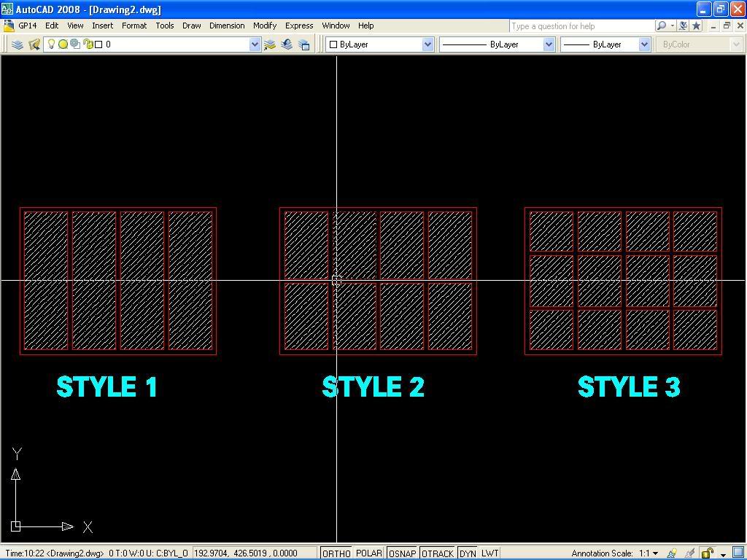747x560 pixels.
Task: Click the annotation visibility lamp icon
Action: (672, 553)
